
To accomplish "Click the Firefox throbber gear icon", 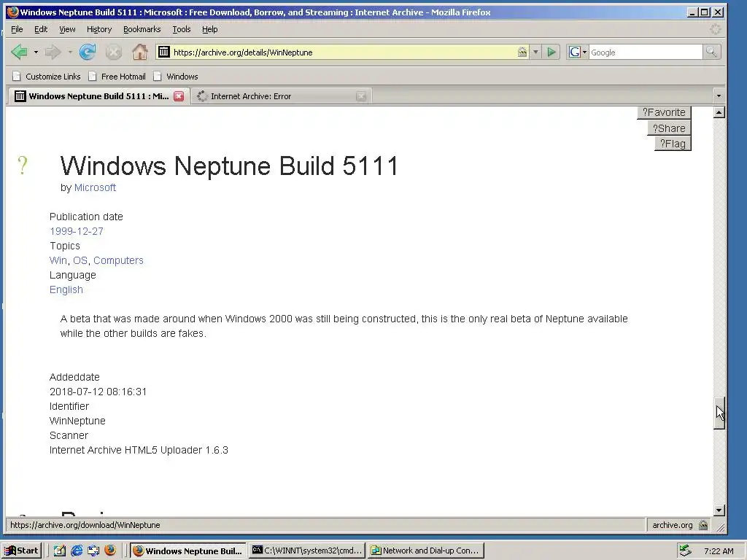I will click(x=715, y=29).
